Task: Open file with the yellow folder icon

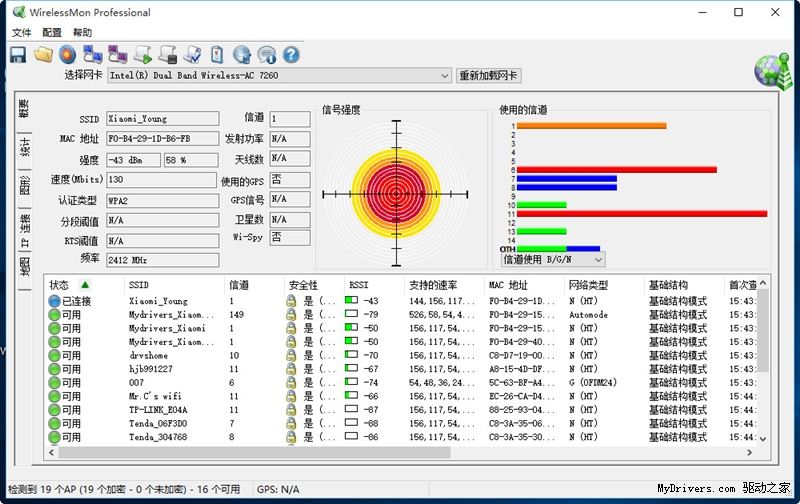Action: pyautogui.click(x=43, y=55)
